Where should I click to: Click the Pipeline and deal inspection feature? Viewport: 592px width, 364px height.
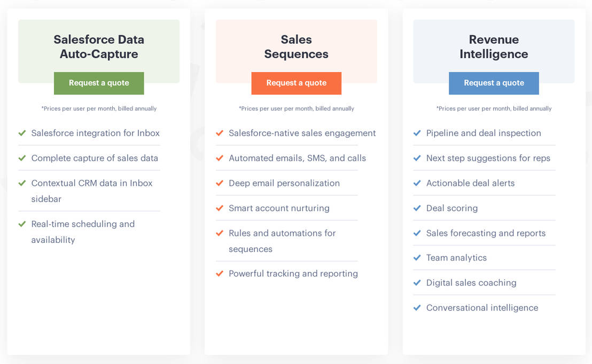click(x=484, y=133)
